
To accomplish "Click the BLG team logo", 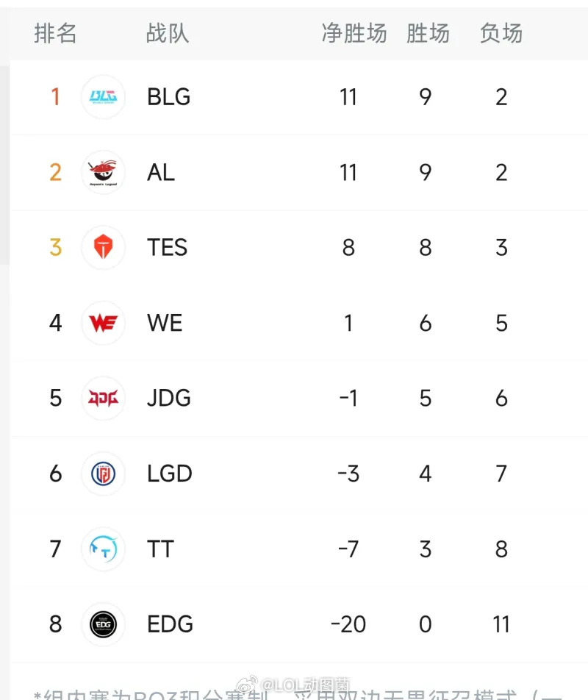I will 103,97.
